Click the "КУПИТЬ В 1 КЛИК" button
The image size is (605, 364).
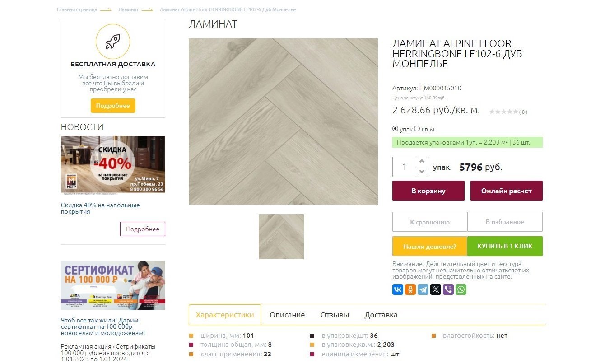coord(505,246)
